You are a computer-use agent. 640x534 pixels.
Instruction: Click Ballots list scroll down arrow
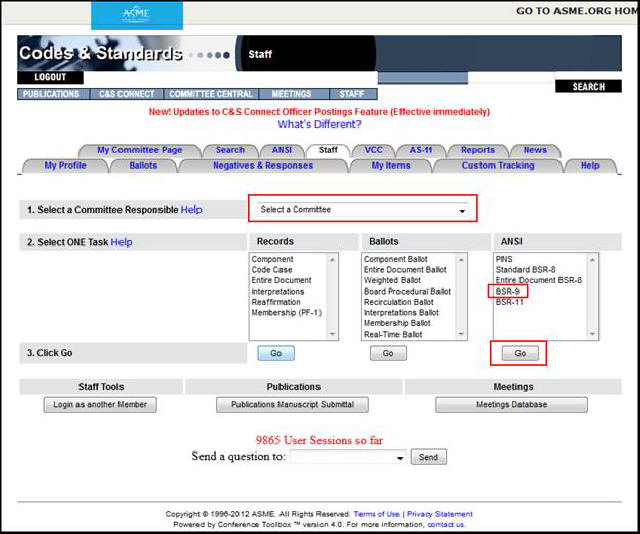click(x=461, y=334)
